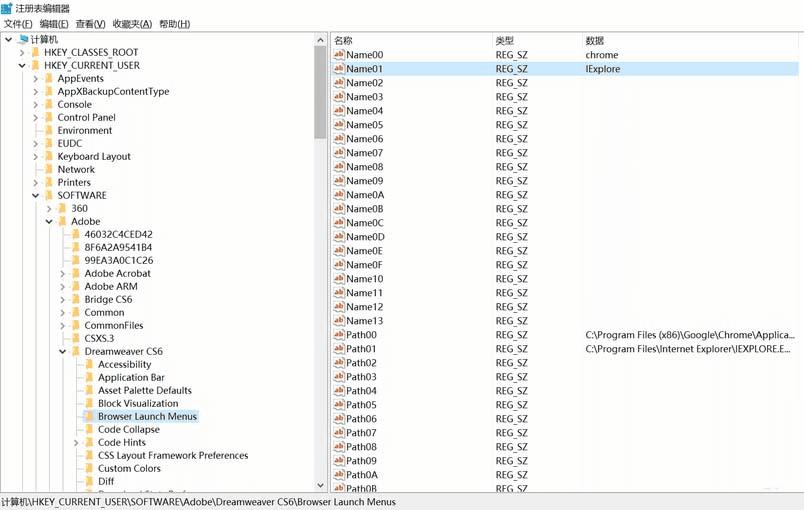Click the folder icon of HKEY_CLASSES_ROOT
Viewport: 804px width, 510px height.
coord(35,52)
